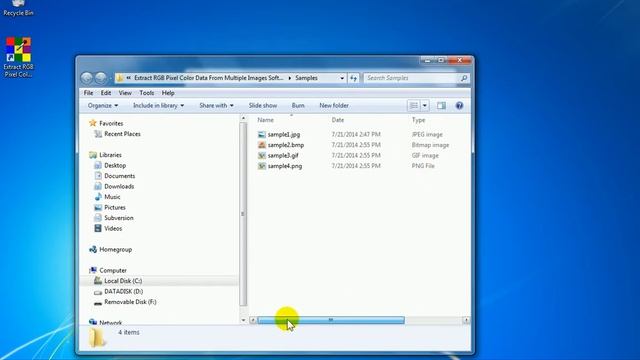
Task: Refresh the Samples folder view
Action: (x=353, y=78)
